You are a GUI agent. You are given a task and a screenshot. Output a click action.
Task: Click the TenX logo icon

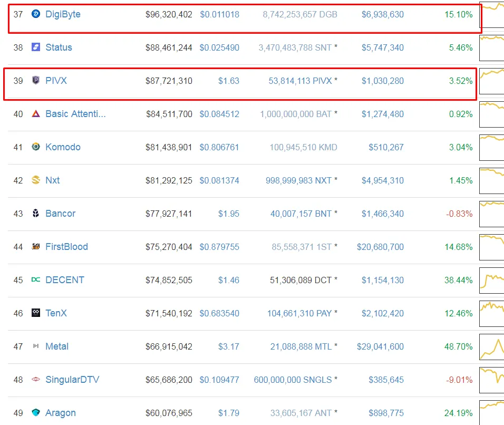(x=36, y=313)
